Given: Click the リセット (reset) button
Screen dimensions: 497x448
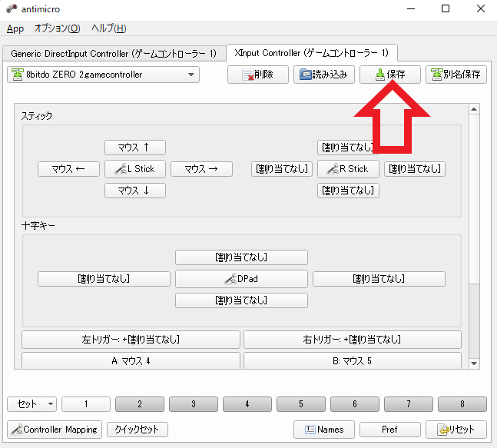Looking at the screenshot, I should coord(456,430).
